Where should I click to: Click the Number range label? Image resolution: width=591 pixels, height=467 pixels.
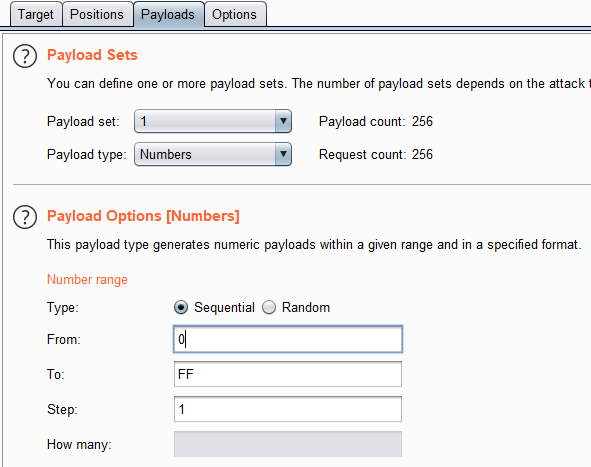pos(87,280)
